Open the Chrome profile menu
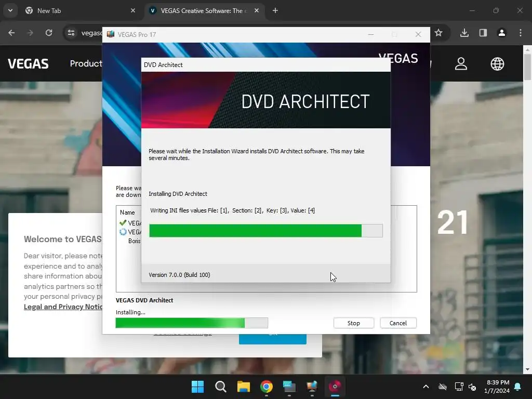The width and height of the screenshot is (532, 399). point(502,33)
